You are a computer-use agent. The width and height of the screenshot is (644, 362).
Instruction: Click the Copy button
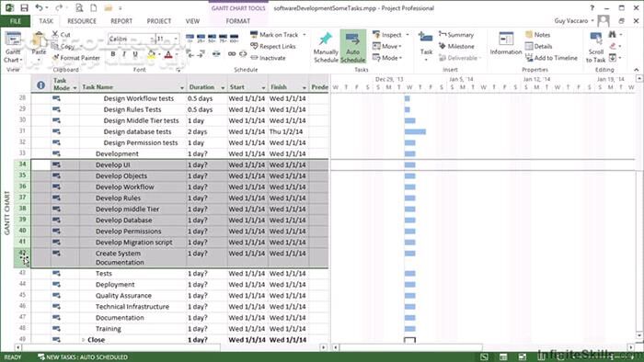click(x=63, y=46)
